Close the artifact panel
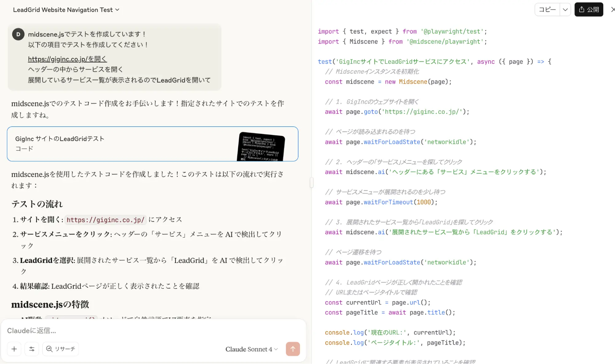Screen dimensions: 615x364 coord(613,10)
